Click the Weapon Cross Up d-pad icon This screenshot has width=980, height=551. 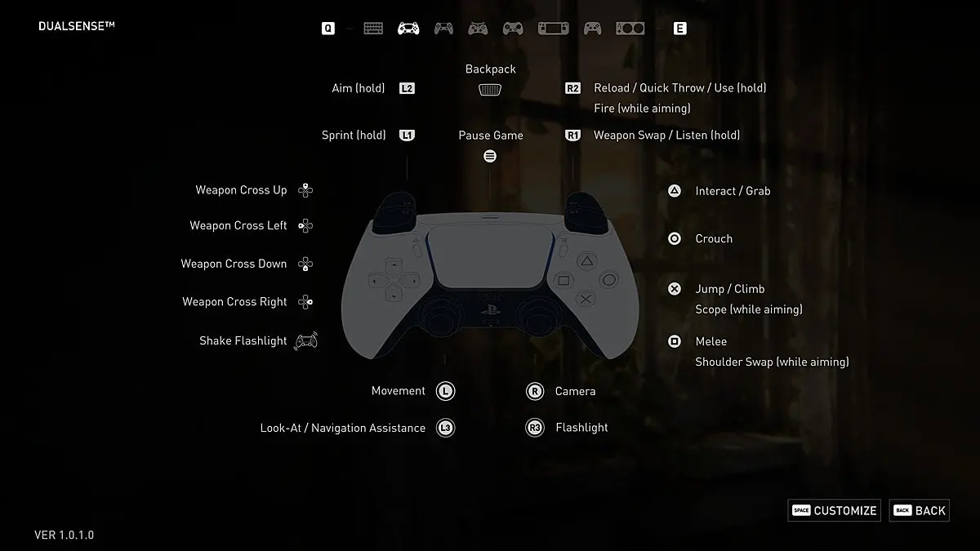305,189
